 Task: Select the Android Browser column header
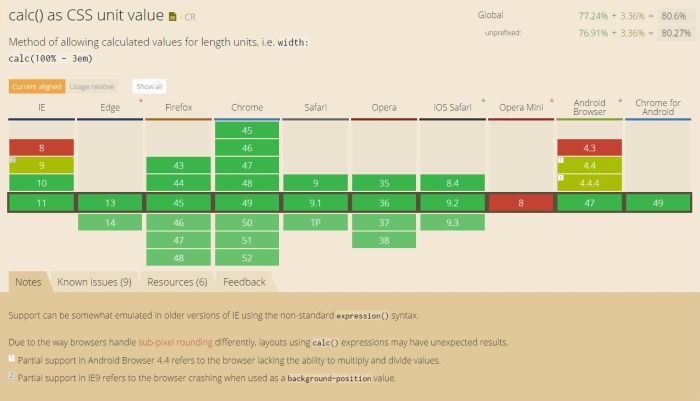click(589, 108)
